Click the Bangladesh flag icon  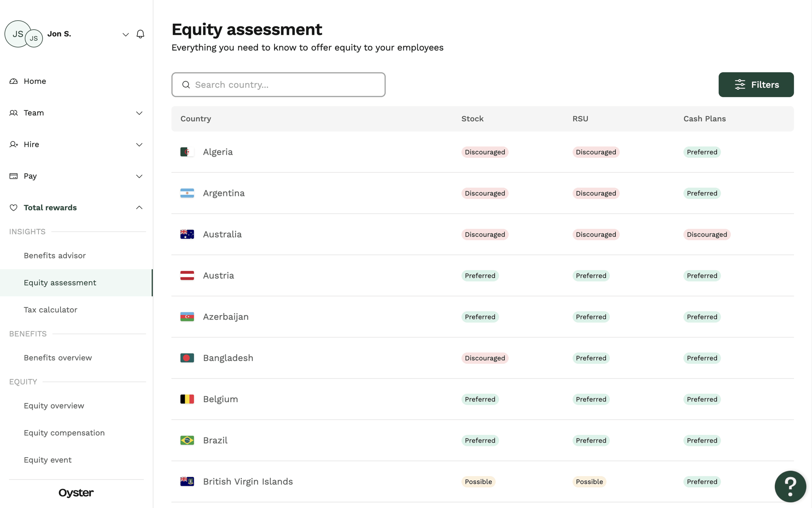[x=187, y=358]
